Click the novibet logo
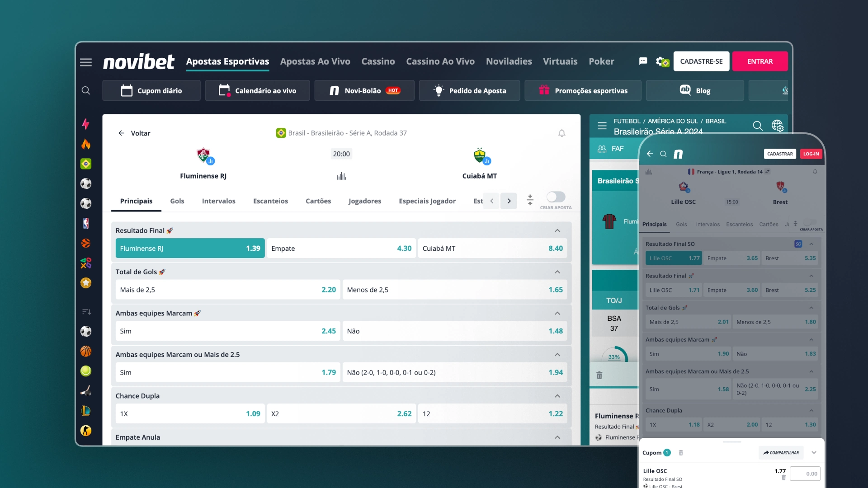Screen dimensions: 868x488 pos(139,61)
